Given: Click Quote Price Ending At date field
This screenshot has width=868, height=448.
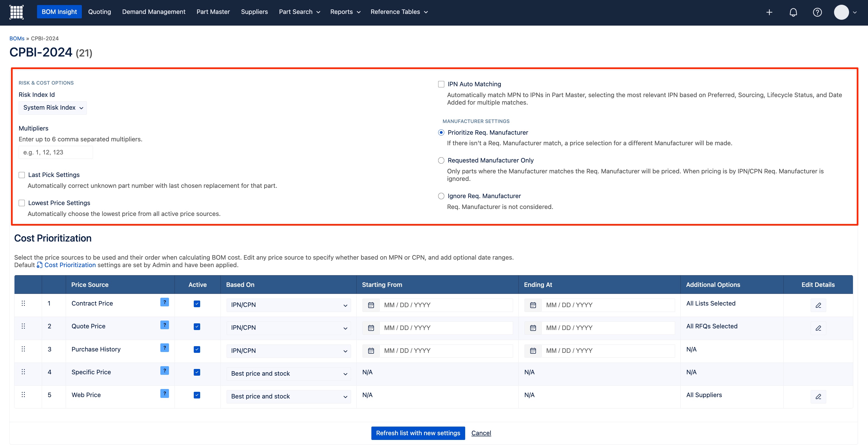Looking at the screenshot, I should coord(608,328).
